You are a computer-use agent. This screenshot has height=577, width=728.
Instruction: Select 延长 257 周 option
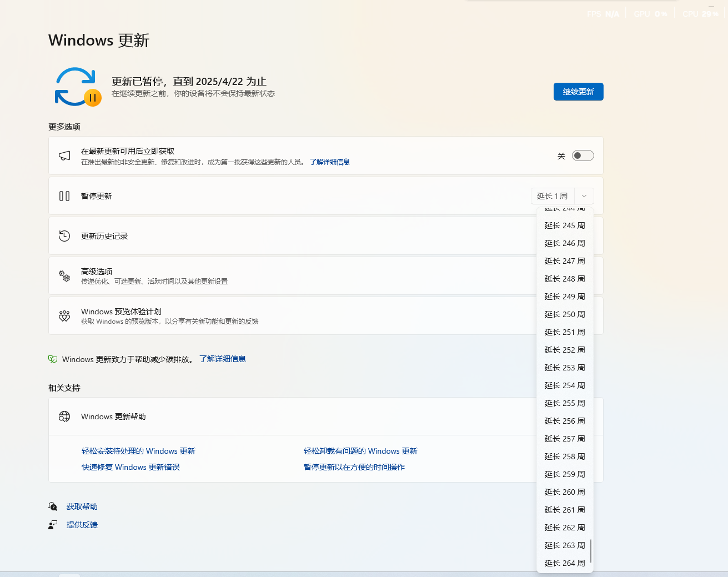[565, 439]
